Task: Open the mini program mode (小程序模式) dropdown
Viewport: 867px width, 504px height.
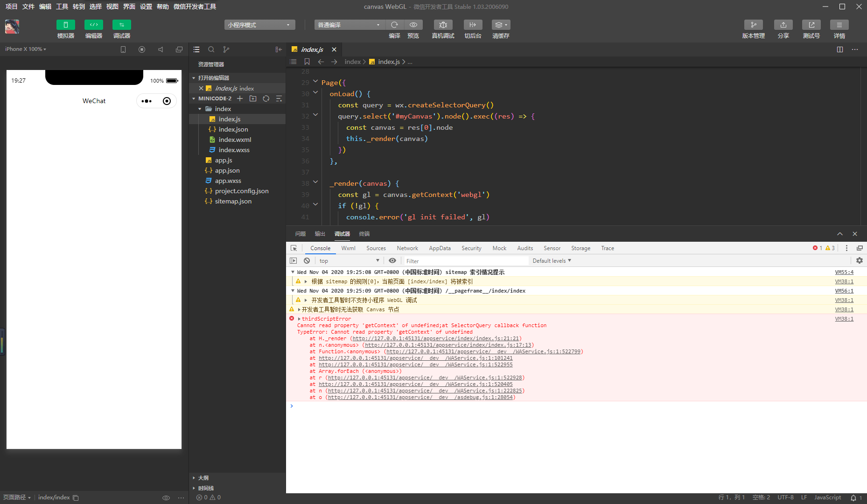Action: tap(260, 25)
